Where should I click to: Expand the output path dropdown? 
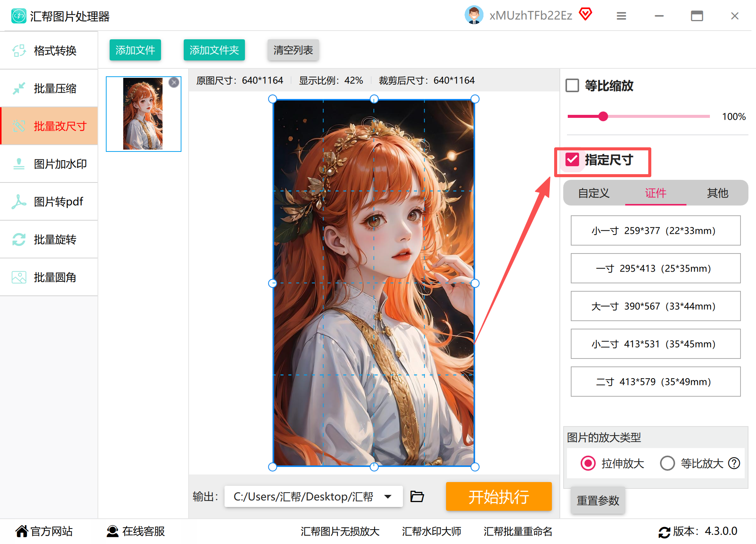(x=388, y=496)
